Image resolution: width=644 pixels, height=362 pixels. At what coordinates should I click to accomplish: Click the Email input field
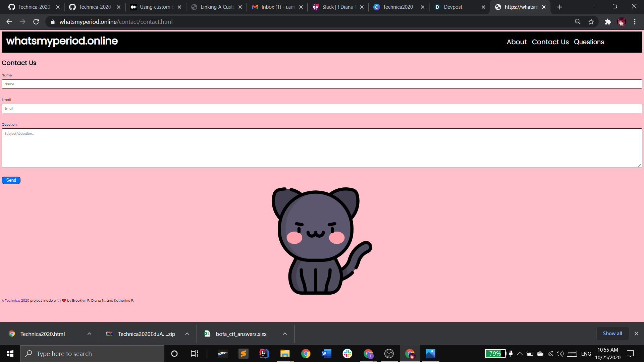click(322, 109)
